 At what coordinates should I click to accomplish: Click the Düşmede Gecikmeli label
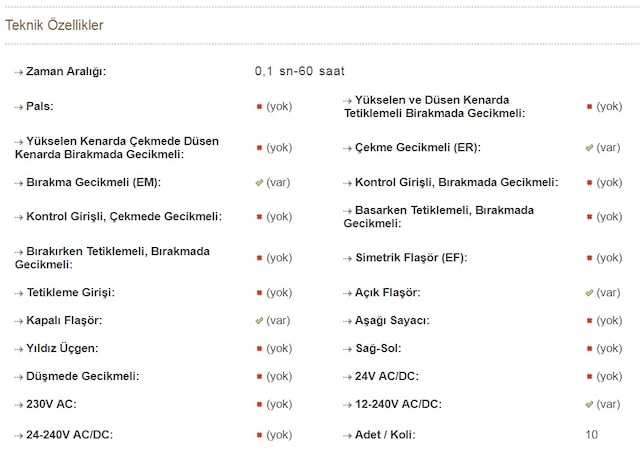tap(82, 376)
